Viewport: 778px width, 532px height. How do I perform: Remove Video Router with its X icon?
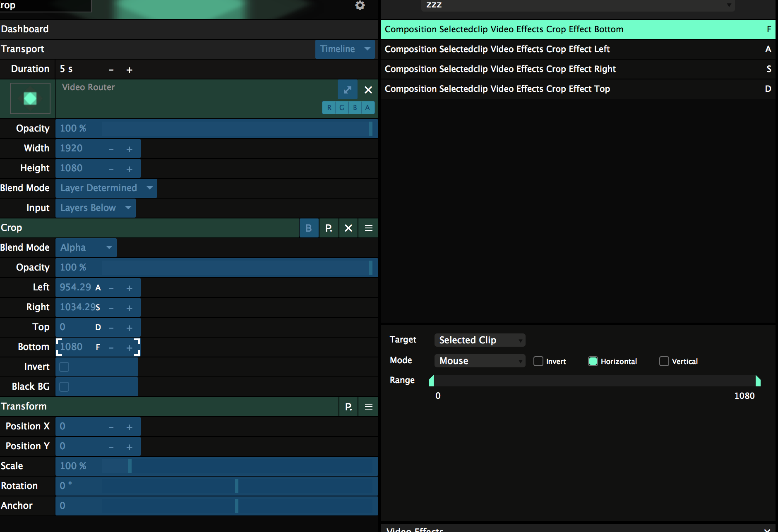tap(368, 90)
